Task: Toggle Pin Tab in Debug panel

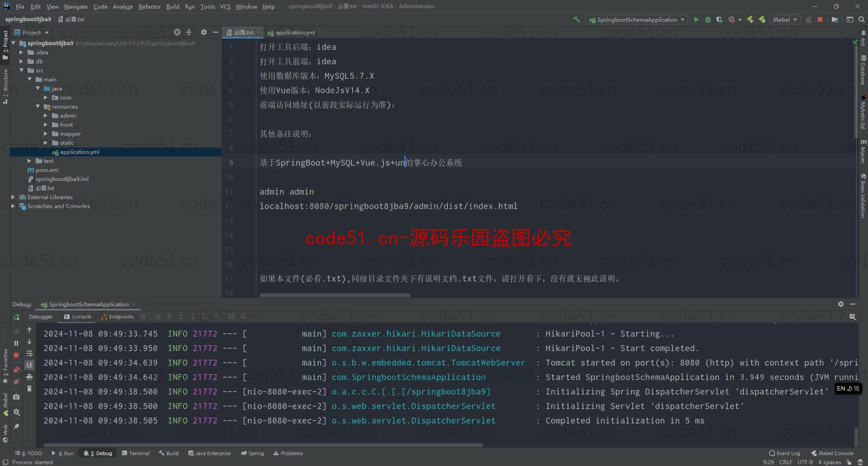Action: [x=16, y=426]
